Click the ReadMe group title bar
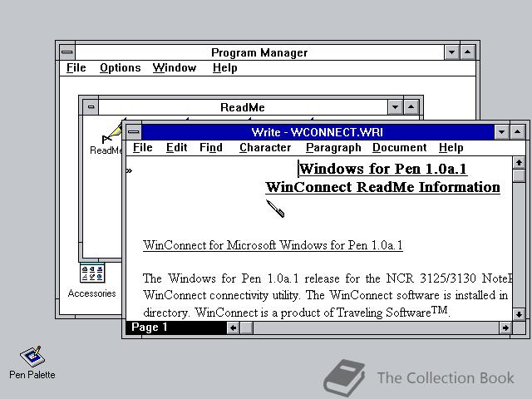 [243, 107]
